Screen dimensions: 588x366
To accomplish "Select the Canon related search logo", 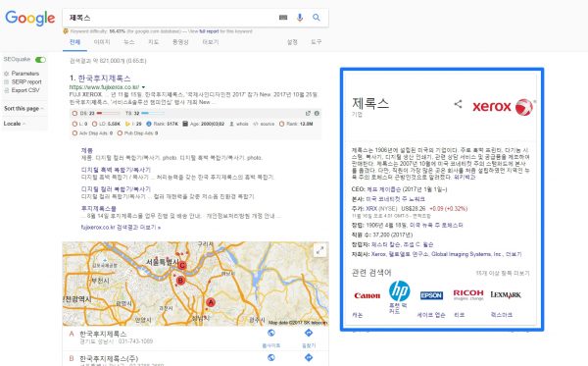I will point(367,295).
